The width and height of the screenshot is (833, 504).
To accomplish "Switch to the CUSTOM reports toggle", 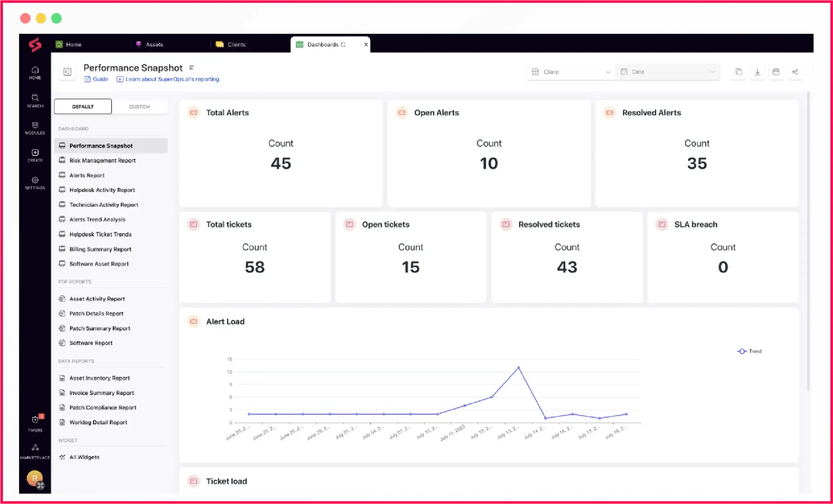I will coord(140,106).
